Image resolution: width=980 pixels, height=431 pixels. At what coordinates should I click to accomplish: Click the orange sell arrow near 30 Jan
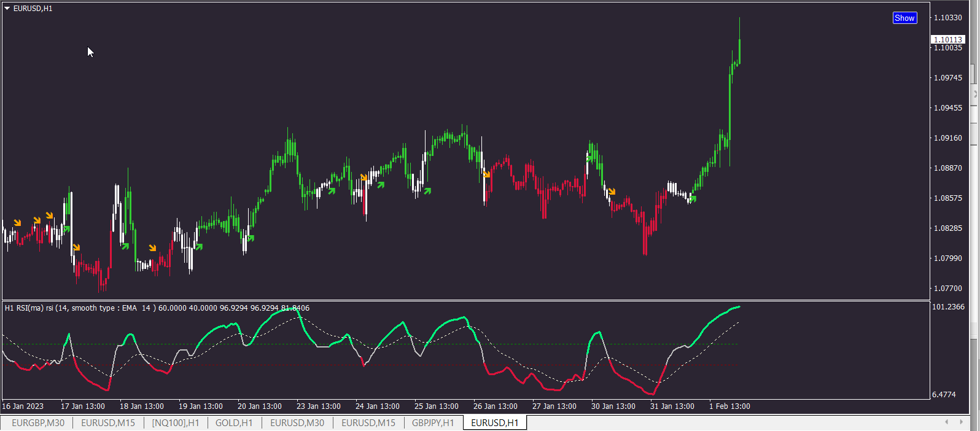tap(612, 192)
